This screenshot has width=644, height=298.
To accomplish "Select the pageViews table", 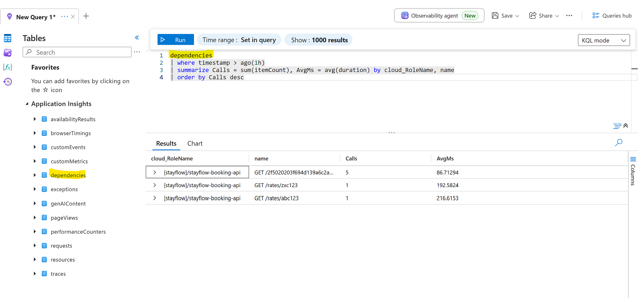I will point(64,218).
